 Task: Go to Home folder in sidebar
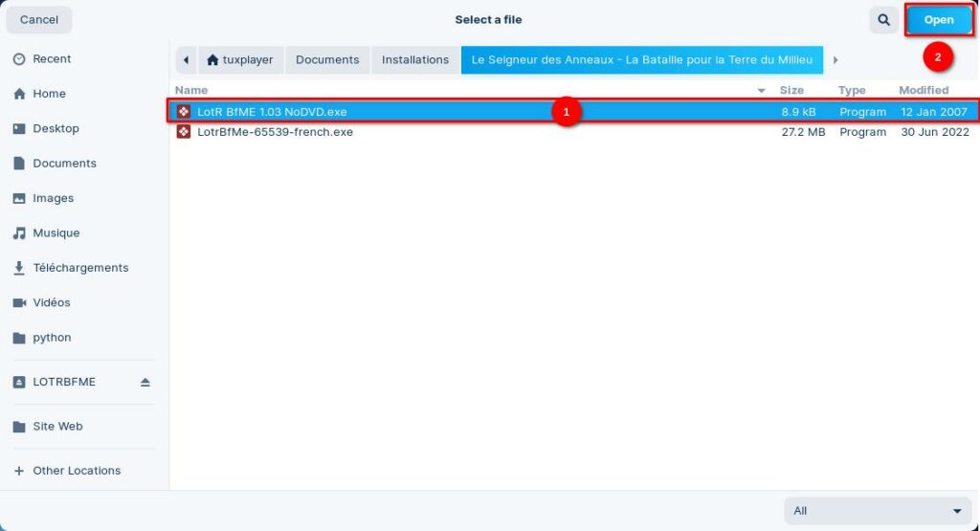pos(49,94)
